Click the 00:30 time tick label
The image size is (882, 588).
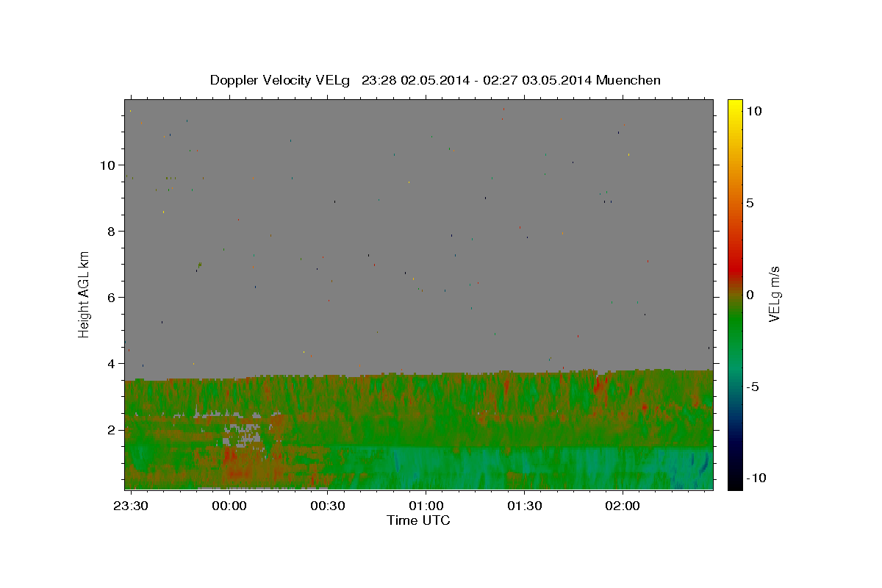coord(327,506)
